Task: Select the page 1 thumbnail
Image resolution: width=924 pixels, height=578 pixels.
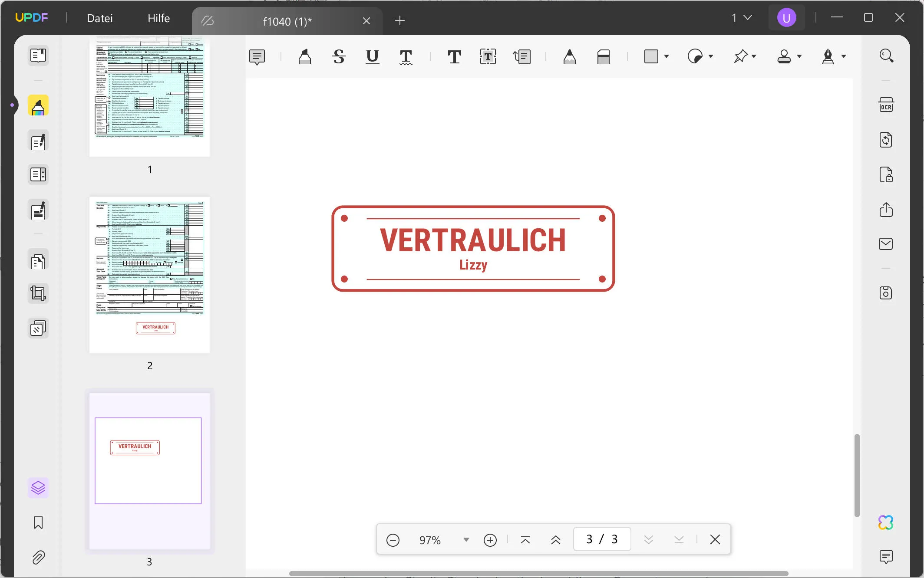Action: click(x=150, y=96)
